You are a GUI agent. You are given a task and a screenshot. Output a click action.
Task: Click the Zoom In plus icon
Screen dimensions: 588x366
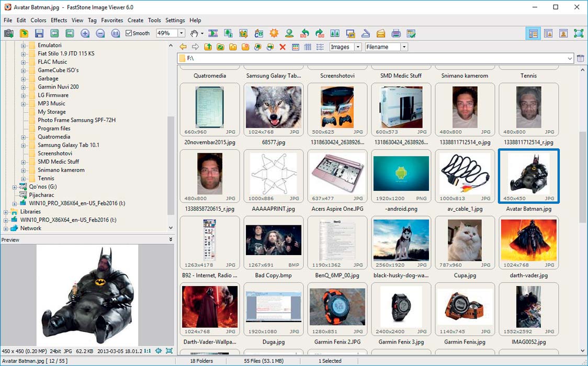coord(85,33)
